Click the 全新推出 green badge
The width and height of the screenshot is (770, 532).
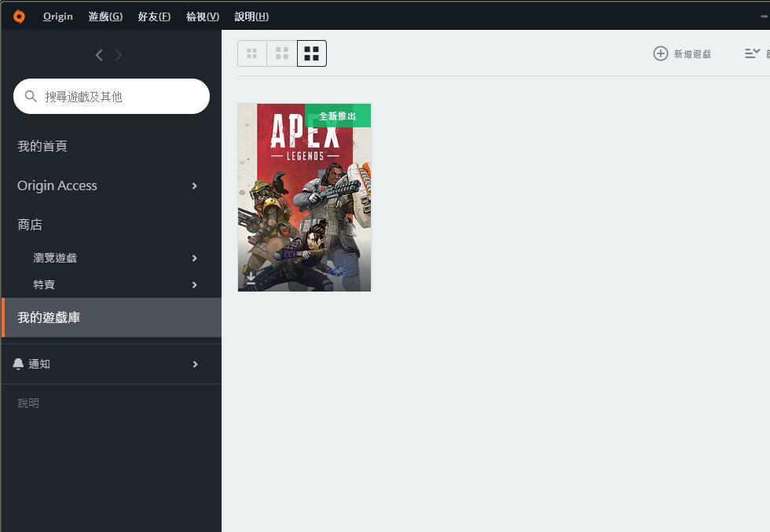tap(338, 116)
